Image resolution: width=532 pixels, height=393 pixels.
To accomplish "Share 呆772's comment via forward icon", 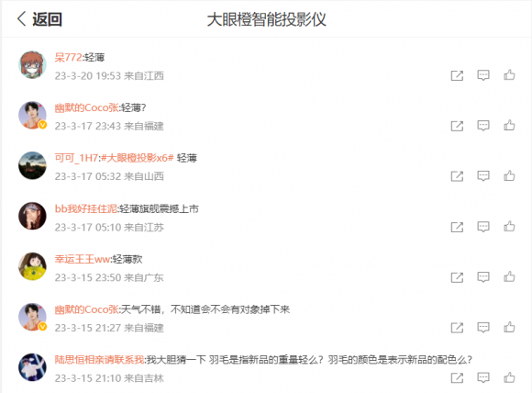I will [457, 75].
